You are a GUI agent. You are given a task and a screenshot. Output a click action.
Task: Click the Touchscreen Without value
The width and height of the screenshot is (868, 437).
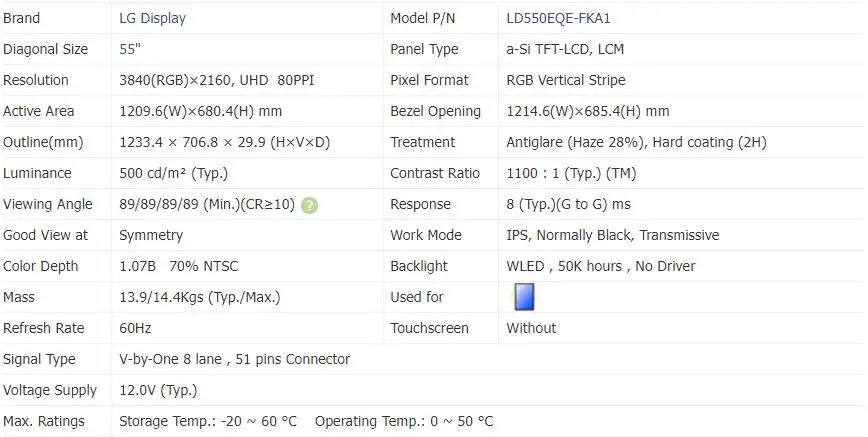pos(531,328)
